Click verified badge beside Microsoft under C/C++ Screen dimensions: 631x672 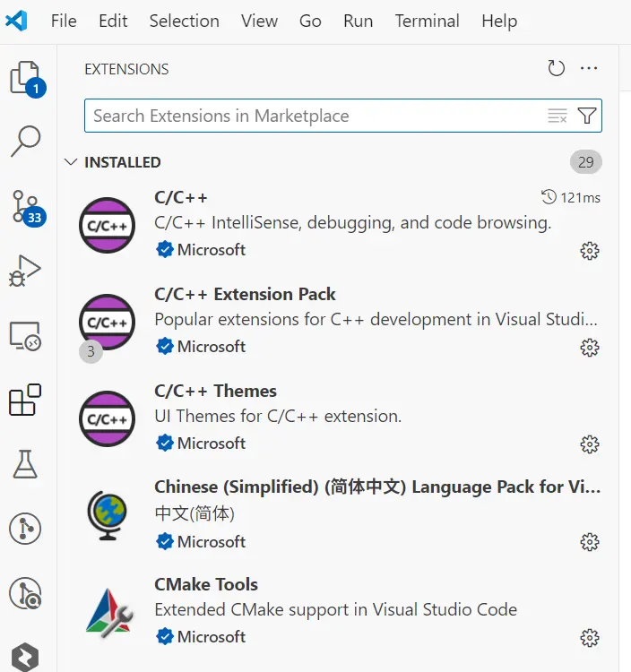[165, 249]
